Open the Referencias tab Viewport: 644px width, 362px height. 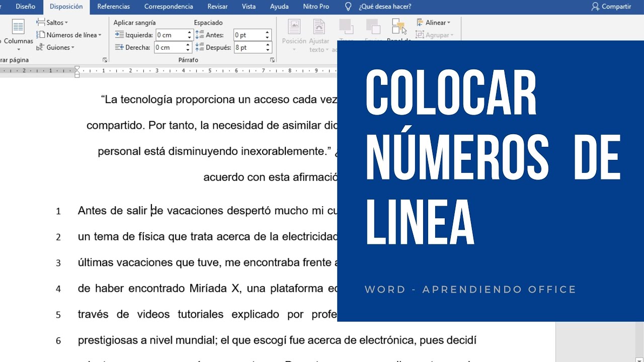coord(113,7)
